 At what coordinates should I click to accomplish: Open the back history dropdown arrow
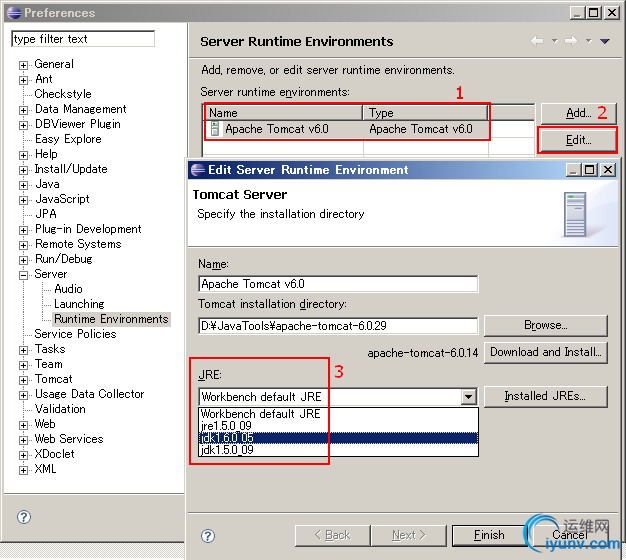pyautogui.click(x=555, y=40)
